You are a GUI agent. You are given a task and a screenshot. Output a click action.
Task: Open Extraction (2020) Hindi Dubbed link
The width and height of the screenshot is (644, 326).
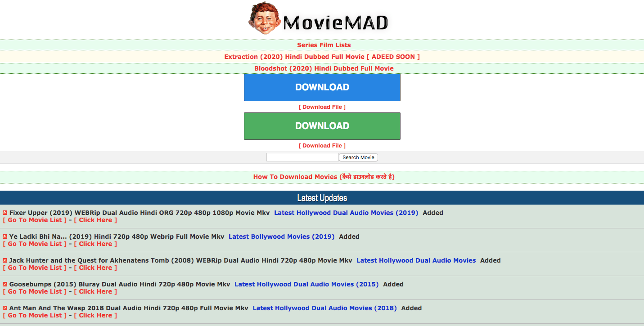(322, 57)
